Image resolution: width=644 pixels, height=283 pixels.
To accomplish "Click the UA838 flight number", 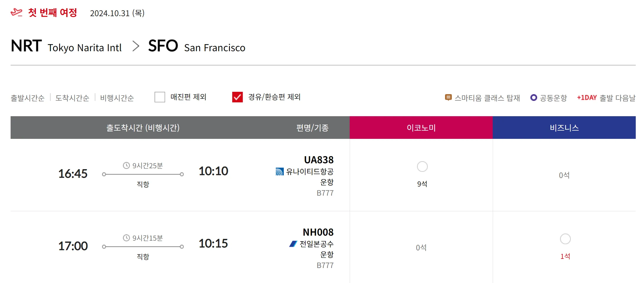I will click(x=318, y=160).
